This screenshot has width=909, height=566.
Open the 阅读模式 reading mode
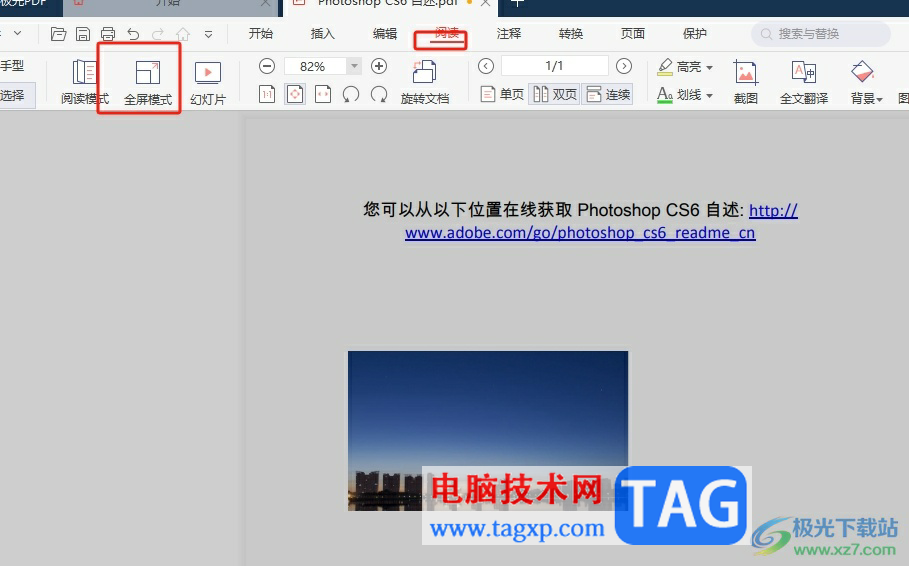[x=85, y=83]
